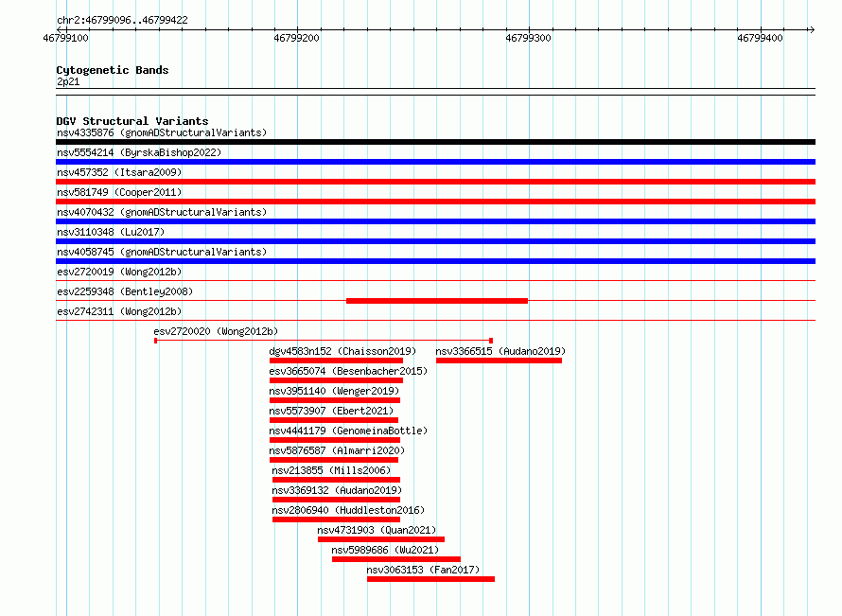Click the nsv3369132 (Audano2019) label

tap(337, 490)
